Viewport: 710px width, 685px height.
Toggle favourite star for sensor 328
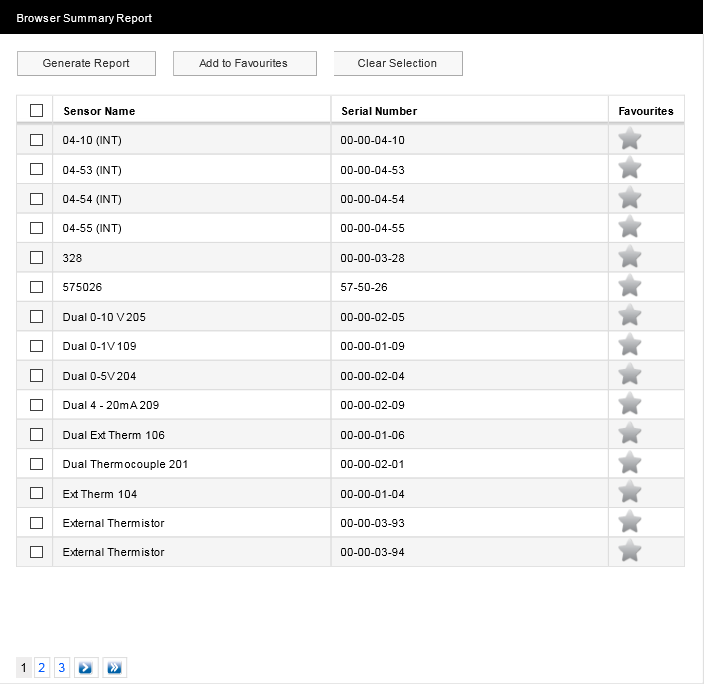click(x=629, y=258)
